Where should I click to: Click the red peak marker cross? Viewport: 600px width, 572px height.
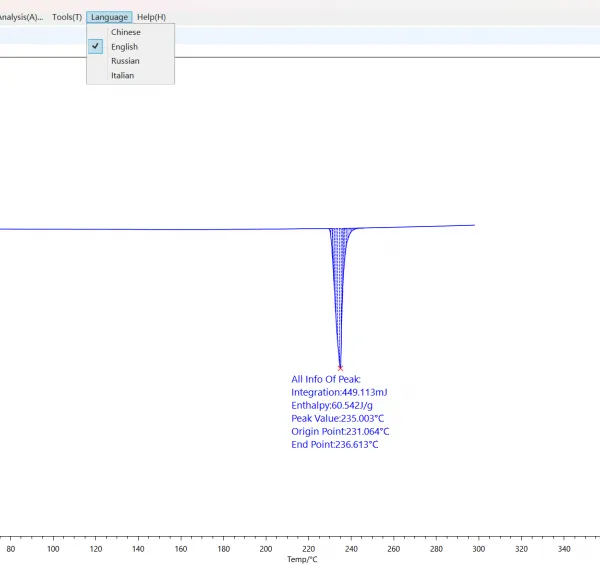coord(340,368)
